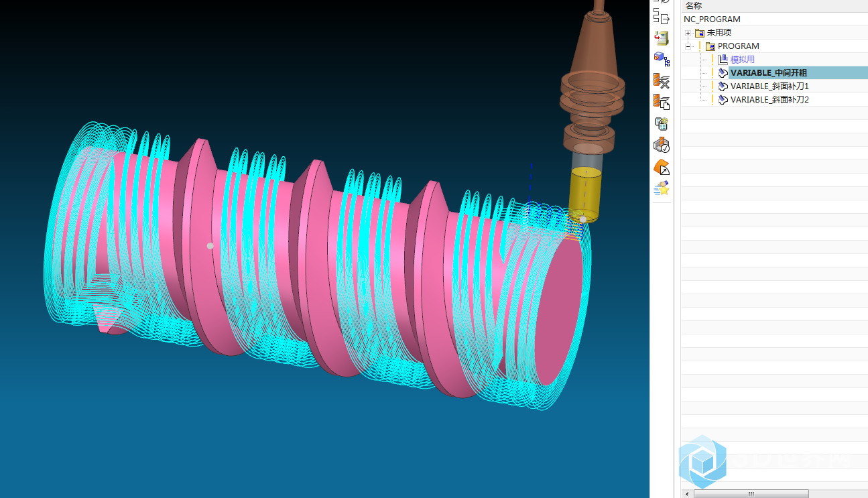Click the VARIABLE_中间开粗 operation icon
This screenshot has width=868, height=498.
tap(723, 73)
